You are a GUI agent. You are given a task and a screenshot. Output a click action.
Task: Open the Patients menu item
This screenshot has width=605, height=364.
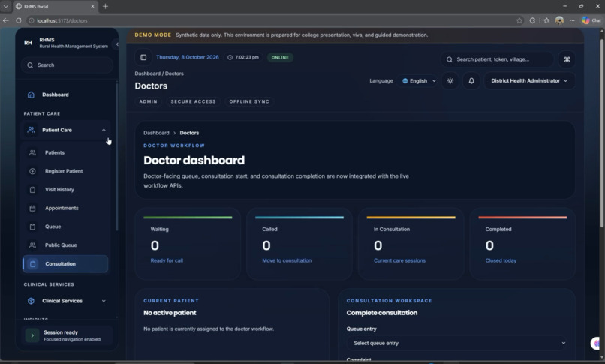coord(65,152)
